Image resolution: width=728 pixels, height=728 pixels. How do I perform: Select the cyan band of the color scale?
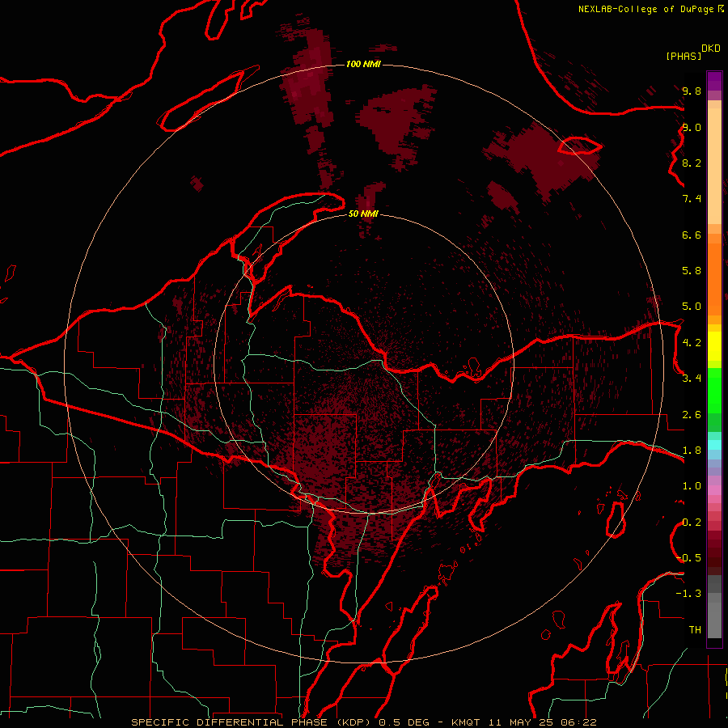(714, 445)
